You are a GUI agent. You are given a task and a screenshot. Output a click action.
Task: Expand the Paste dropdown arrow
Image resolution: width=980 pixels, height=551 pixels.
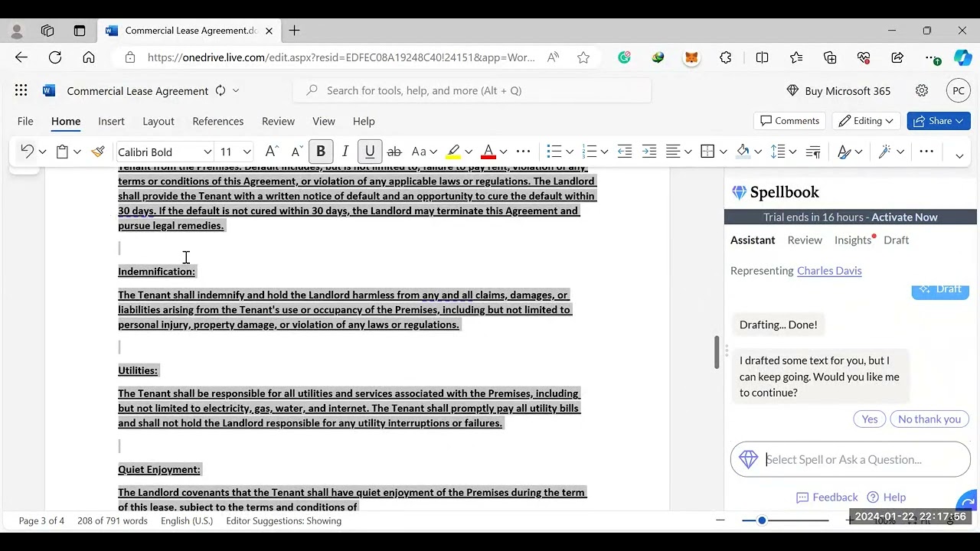pos(77,152)
